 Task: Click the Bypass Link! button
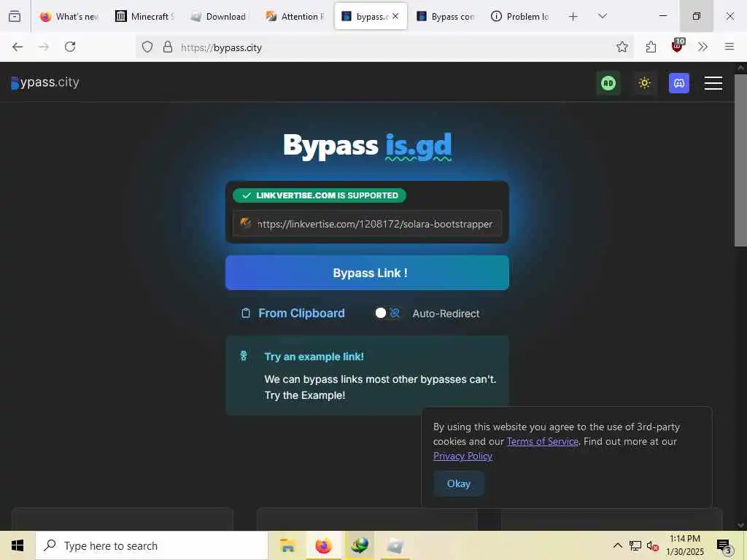[x=367, y=273]
